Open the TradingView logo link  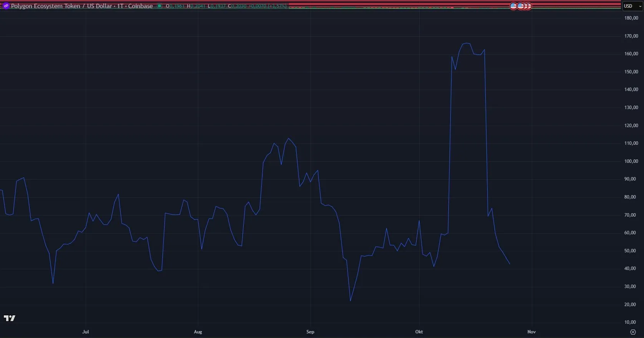10,318
